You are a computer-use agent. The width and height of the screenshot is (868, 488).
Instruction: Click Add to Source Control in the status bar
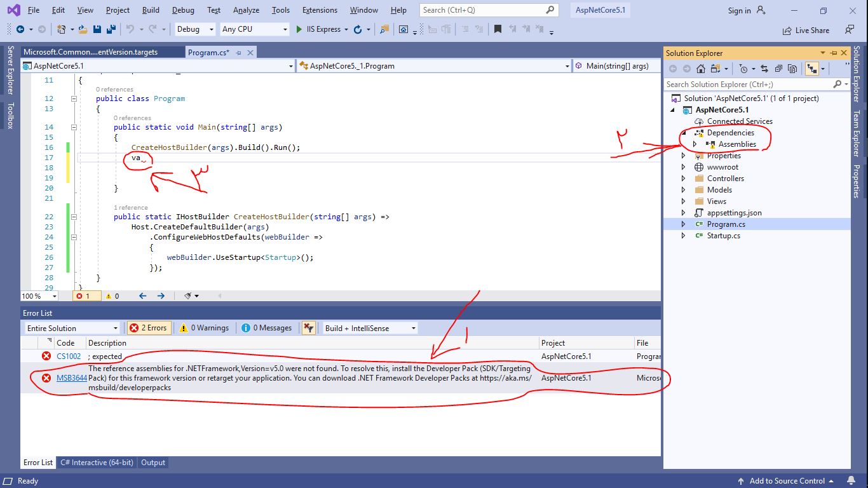point(787,481)
